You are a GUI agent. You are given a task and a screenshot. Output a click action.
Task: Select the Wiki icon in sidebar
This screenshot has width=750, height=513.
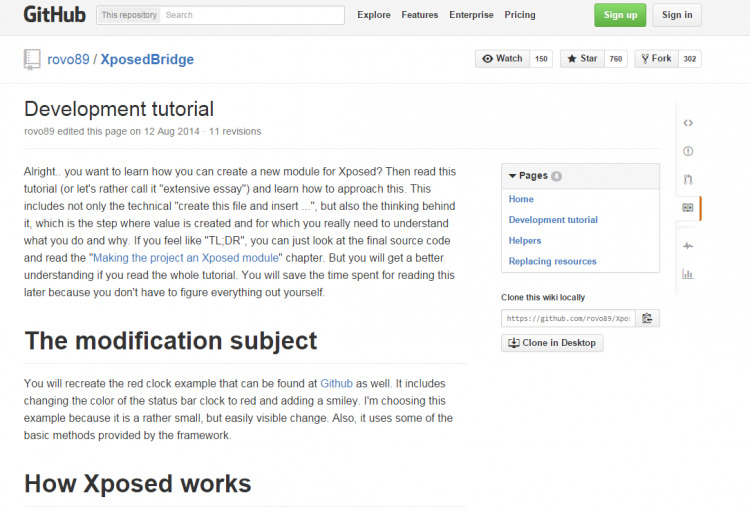(x=688, y=208)
